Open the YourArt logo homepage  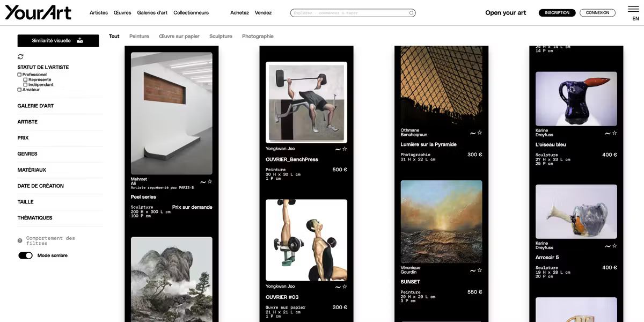38,12
